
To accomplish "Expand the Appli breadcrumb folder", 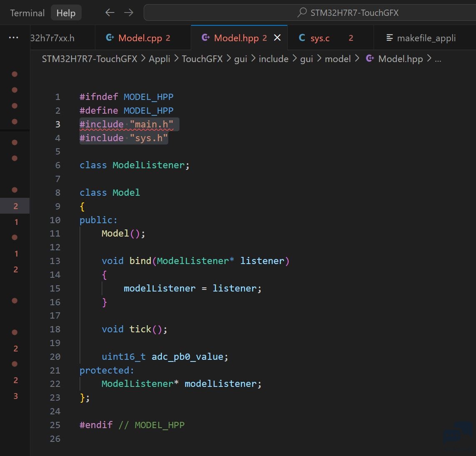I will point(159,59).
